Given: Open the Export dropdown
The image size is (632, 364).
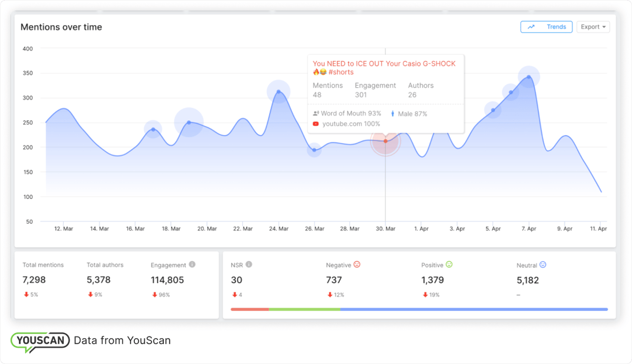Looking at the screenshot, I should 593,27.
